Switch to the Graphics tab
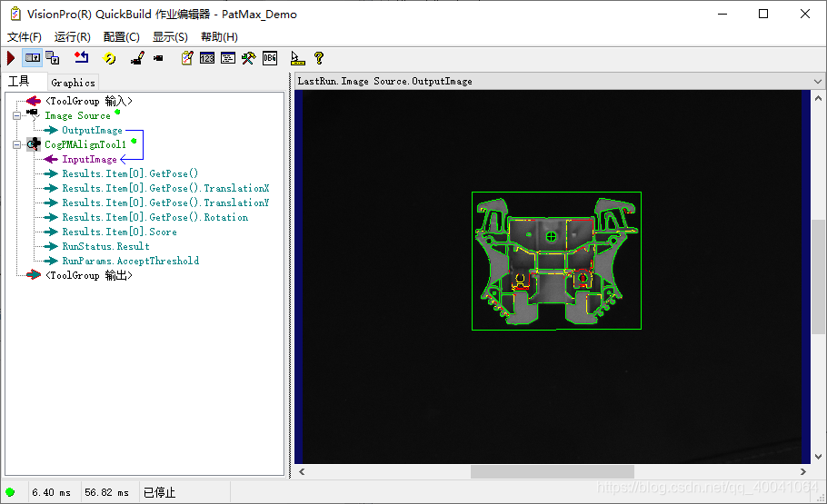The height and width of the screenshot is (504, 827). 73,83
